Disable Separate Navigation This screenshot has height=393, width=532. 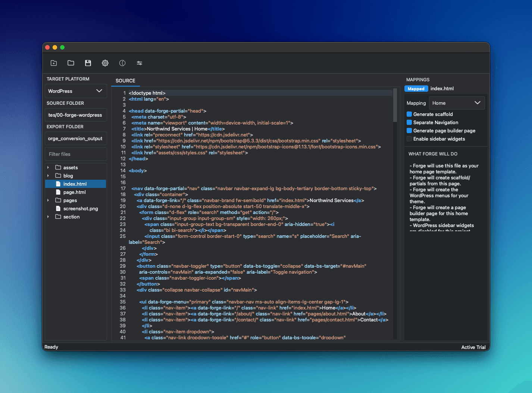(x=409, y=122)
